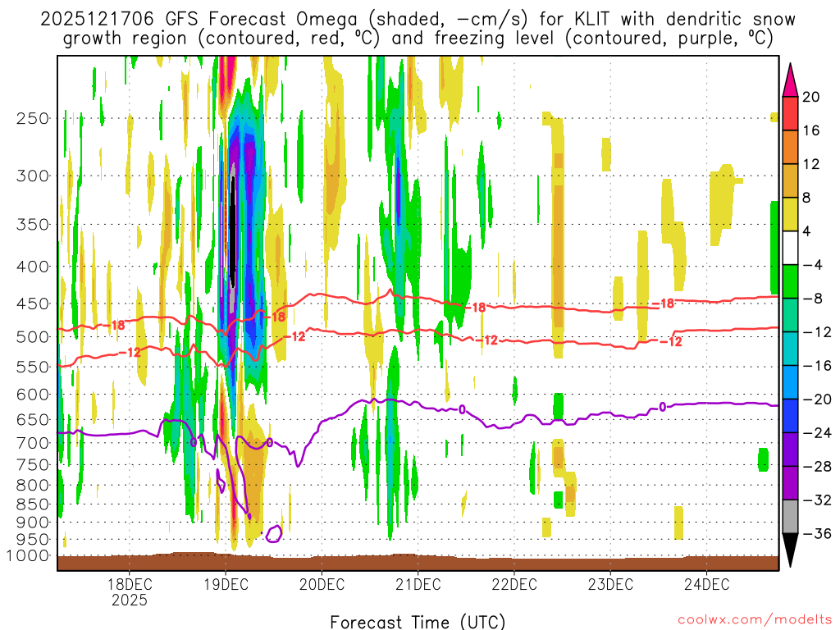The height and width of the screenshot is (630, 840).
Task: Select the light blue -16-to--20 colorbar swatch
Action: point(790,382)
